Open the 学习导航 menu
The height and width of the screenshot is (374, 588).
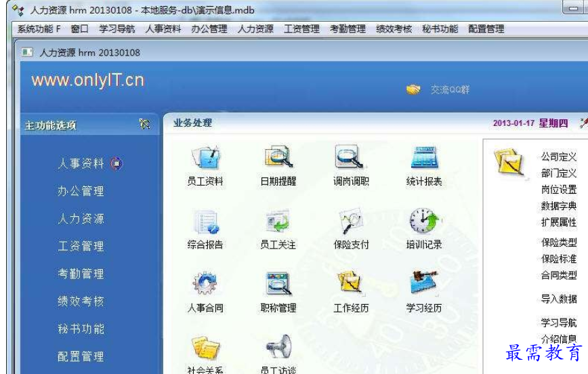pyautogui.click(x=117, y=29)
